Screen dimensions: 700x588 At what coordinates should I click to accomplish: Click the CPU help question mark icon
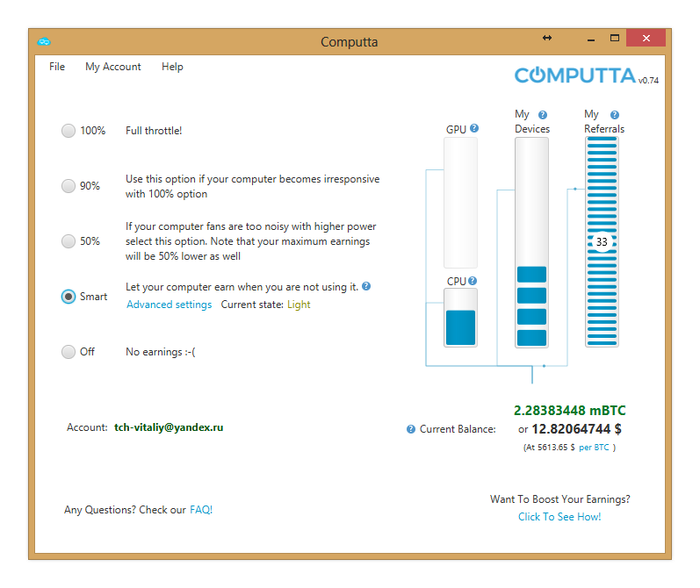pos(473,281)
